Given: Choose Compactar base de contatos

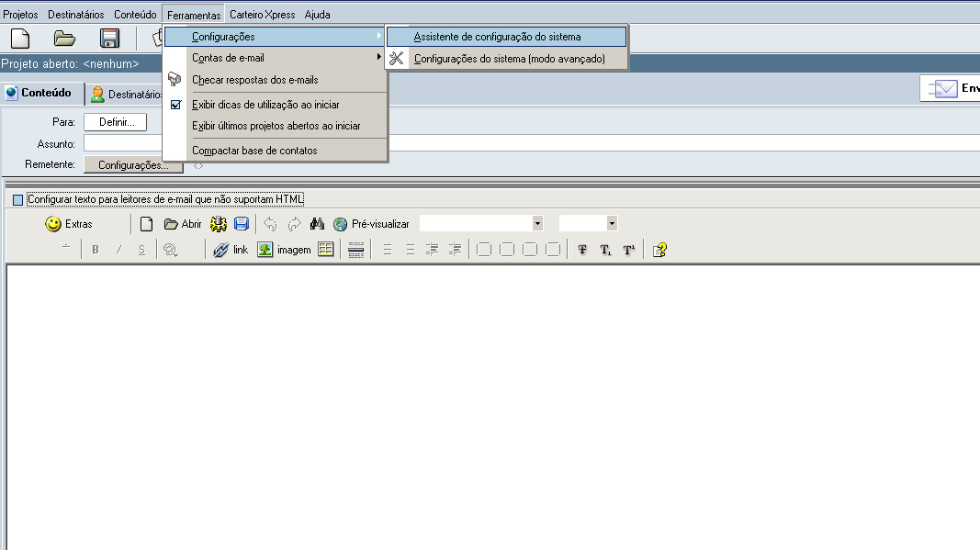Looking at the screenshot, I should point(275,151).
